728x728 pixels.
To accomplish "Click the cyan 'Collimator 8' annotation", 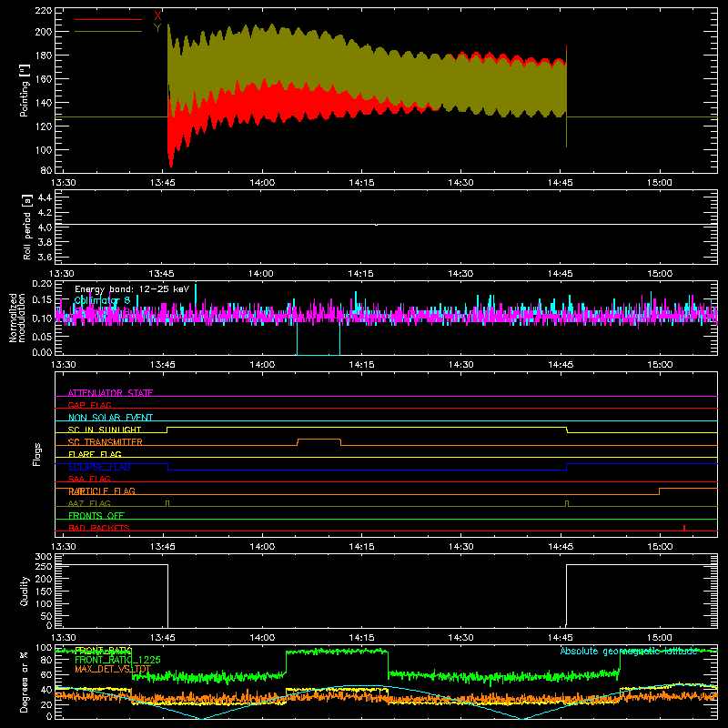I will coord(102,300).
